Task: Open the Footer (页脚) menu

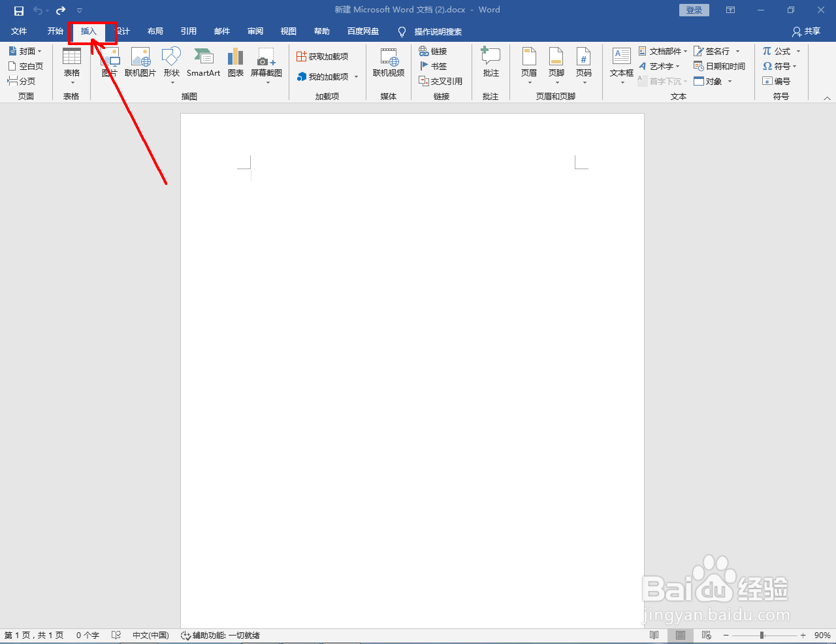Action: click(x=556, y=66)
